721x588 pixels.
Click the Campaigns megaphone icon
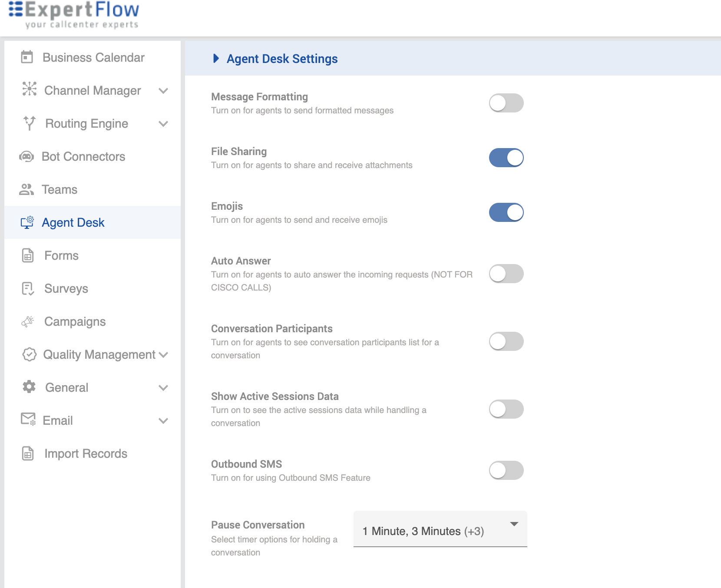[x=28, y=321]
